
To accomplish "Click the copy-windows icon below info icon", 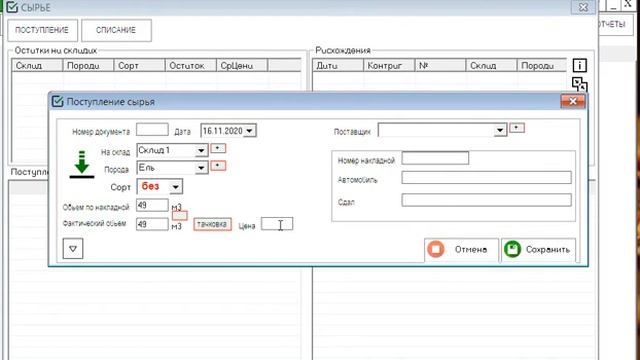I will [x=580, y=84].
